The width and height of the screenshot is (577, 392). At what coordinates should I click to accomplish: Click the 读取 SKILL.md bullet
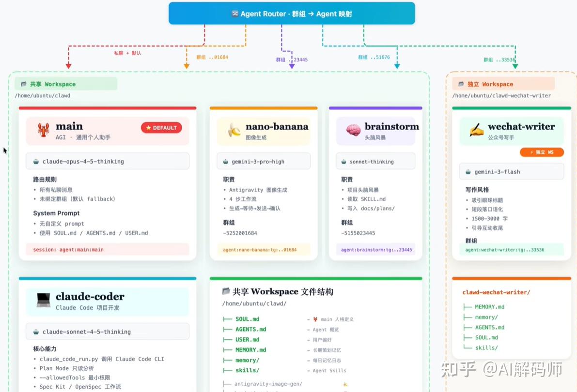coord(367,199)
